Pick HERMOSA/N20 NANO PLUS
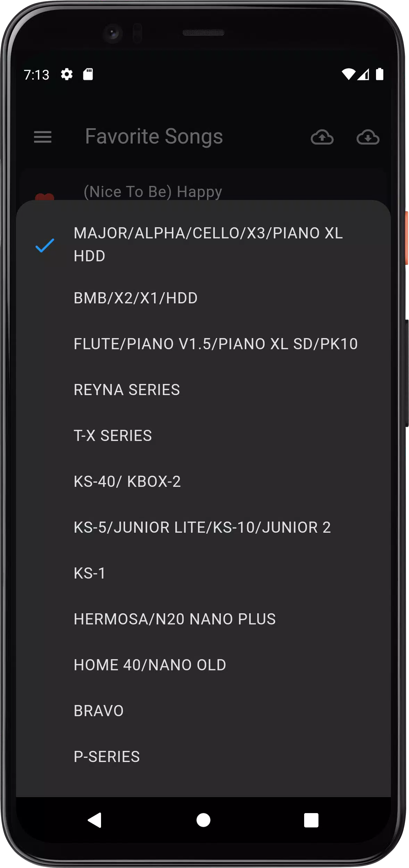Image resolution: width=409 pixels, height=868 pixels. click(x=203, y=619)
